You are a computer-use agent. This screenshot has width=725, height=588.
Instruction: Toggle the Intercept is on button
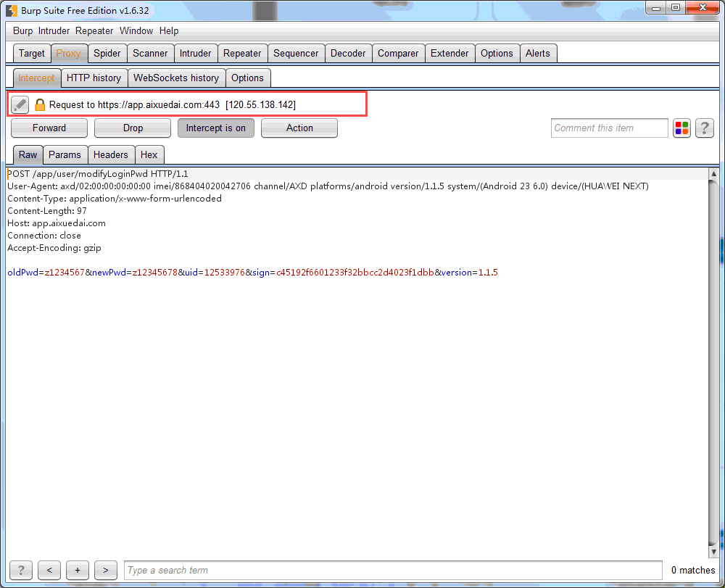(216, 128)
